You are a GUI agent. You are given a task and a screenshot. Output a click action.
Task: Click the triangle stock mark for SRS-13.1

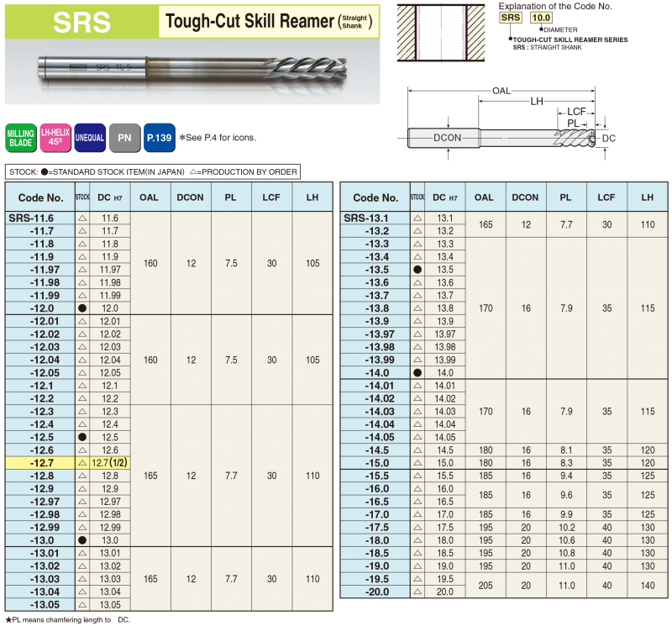(x=417, y=218)
